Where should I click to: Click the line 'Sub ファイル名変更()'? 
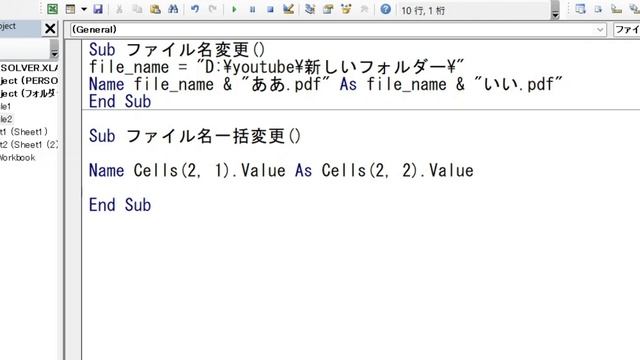(x=177, y=50)
